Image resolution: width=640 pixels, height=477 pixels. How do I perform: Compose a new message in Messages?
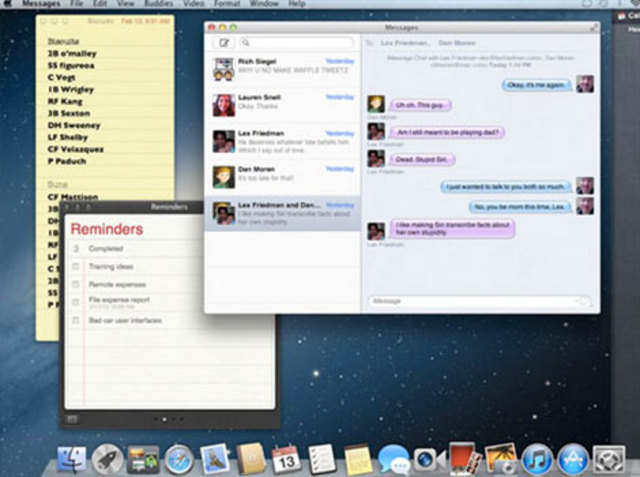click(224, 42)
